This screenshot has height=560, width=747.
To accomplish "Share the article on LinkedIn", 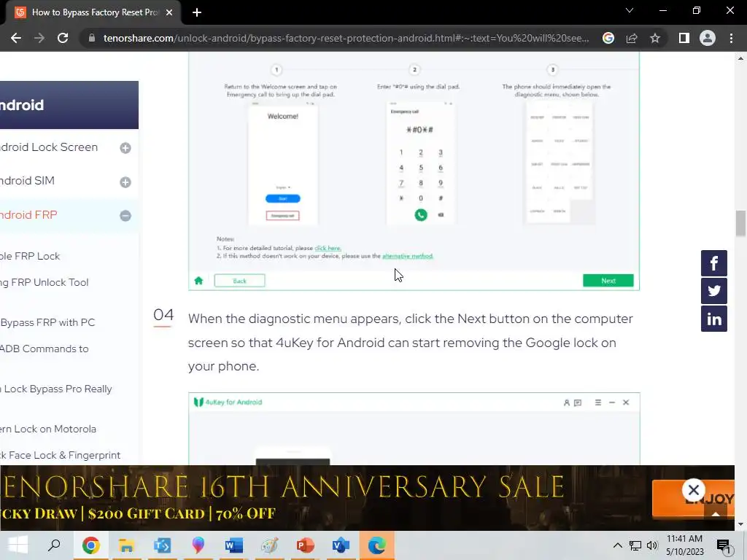I will pyautogui.click(x=713, y=319).
